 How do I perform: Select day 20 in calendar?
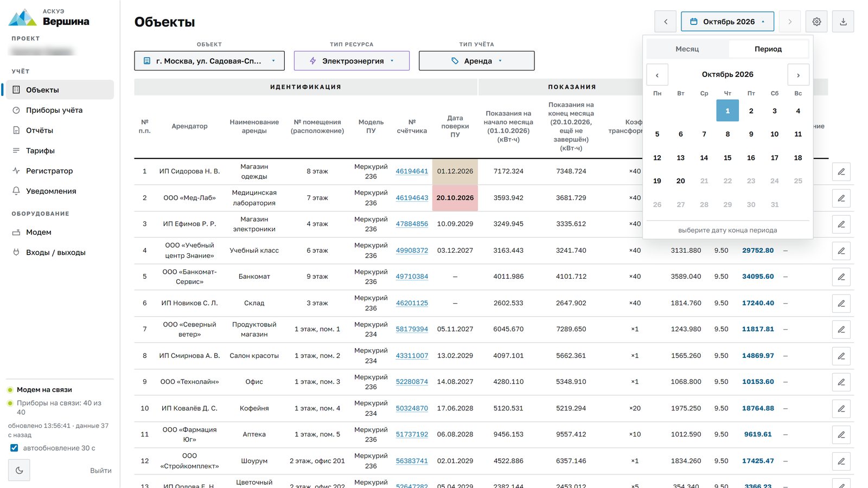click(680, 181)
